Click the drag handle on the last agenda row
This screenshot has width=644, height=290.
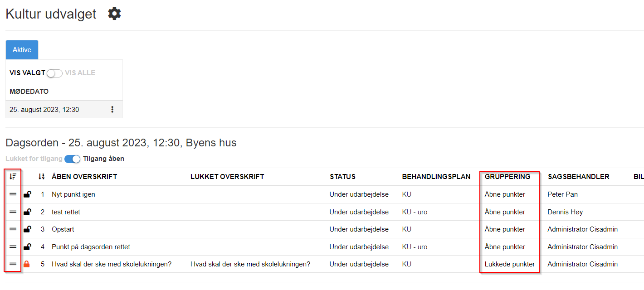pyautogui.click(x=13, y=264)
